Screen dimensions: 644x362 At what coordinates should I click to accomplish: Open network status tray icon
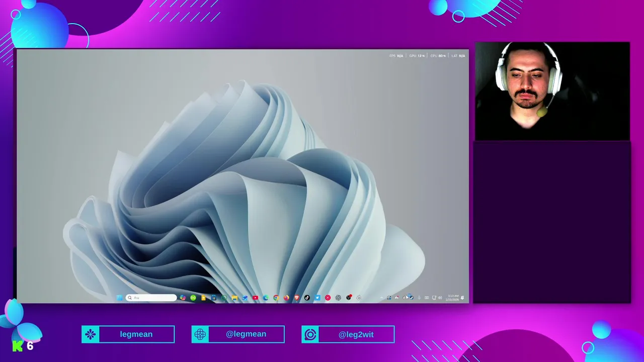434,298
